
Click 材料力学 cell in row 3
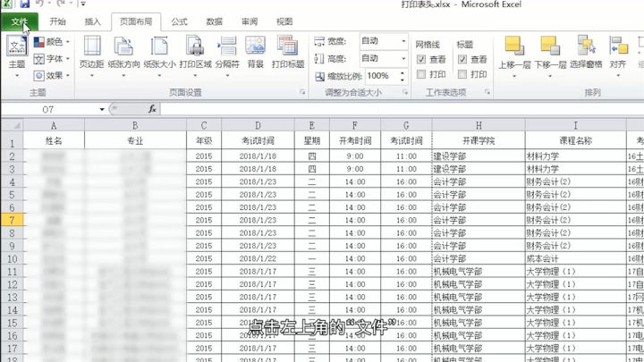(575, 169)
